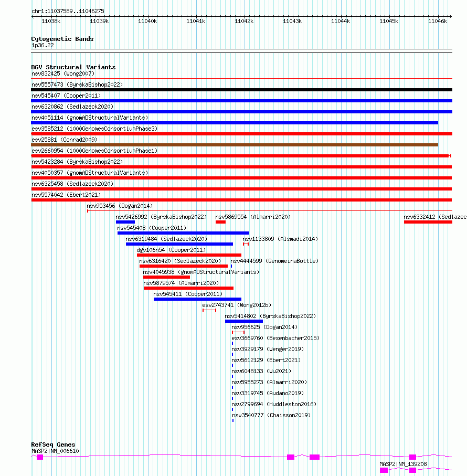Select the black nsv5557473 variant bar
The width and height of the screenshot is (467, 476).
click(x=241, y=90)
